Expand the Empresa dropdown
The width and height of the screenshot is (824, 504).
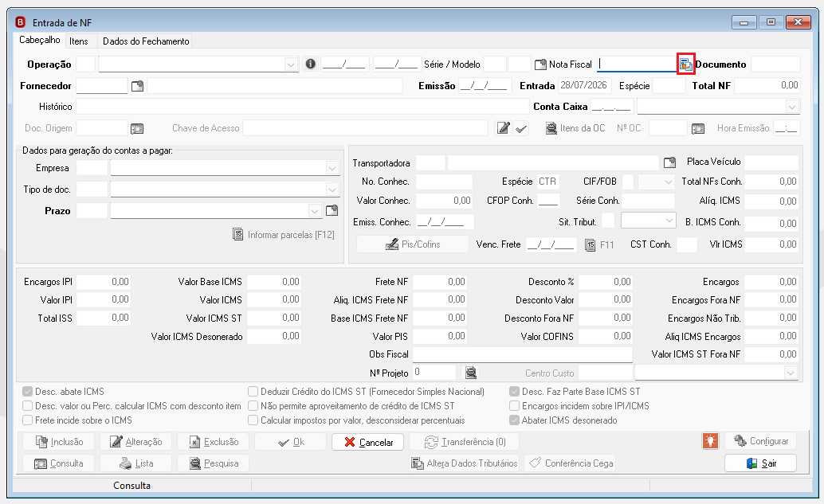tap(332, 168)
